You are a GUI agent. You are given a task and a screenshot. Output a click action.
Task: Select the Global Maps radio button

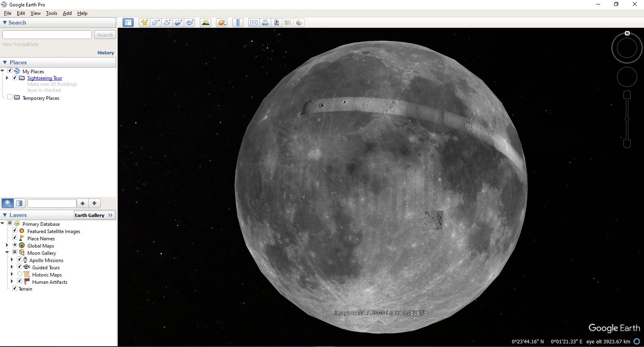tap(15, 245)
